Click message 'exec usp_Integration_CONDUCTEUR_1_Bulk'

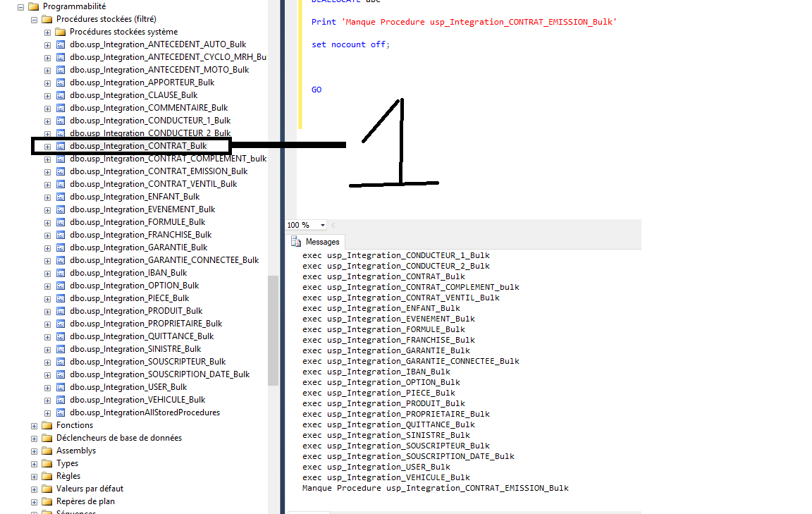[396, 255]
